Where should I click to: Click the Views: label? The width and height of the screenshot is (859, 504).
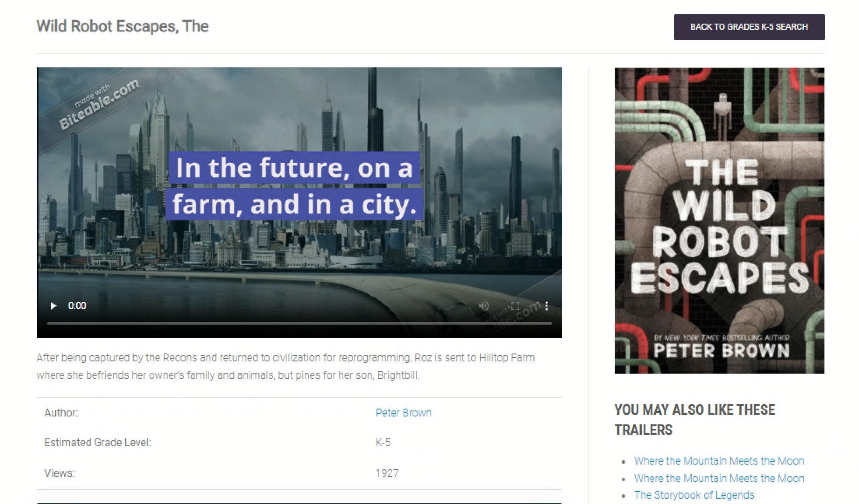coord(60,473)
